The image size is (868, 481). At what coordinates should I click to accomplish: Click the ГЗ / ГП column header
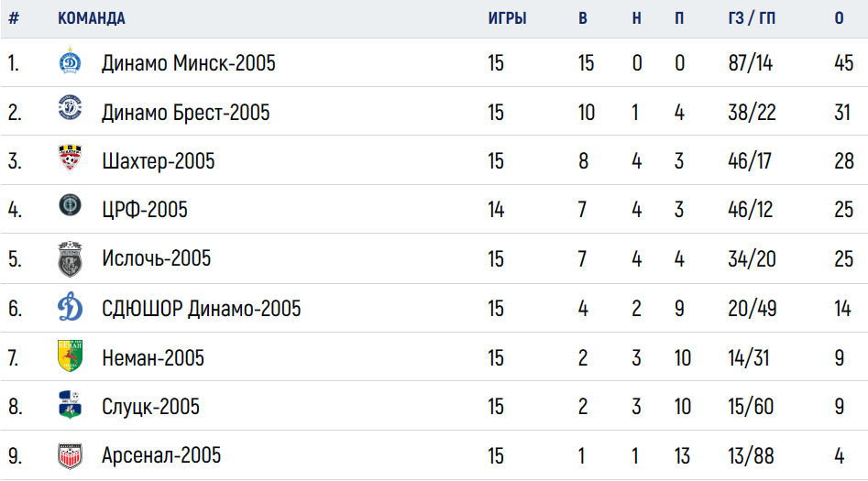point(752,18)
